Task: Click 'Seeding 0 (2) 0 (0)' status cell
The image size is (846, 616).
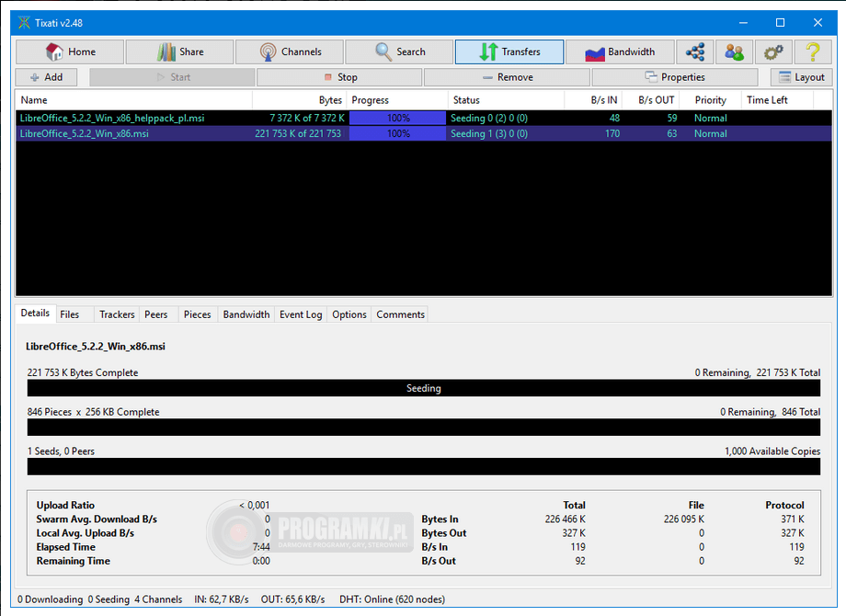Action: pyautogui.click(x=489, y=118)
